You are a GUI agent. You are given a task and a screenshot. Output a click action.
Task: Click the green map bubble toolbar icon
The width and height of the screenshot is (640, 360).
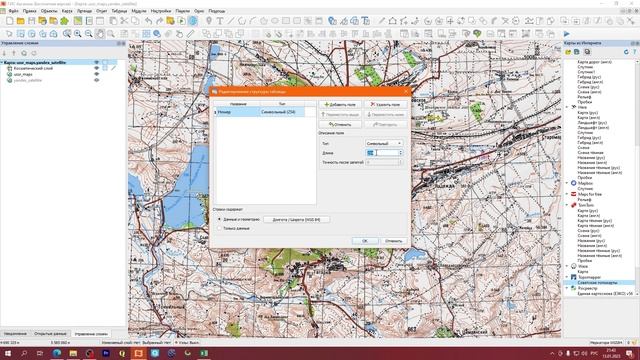[477, 34]
